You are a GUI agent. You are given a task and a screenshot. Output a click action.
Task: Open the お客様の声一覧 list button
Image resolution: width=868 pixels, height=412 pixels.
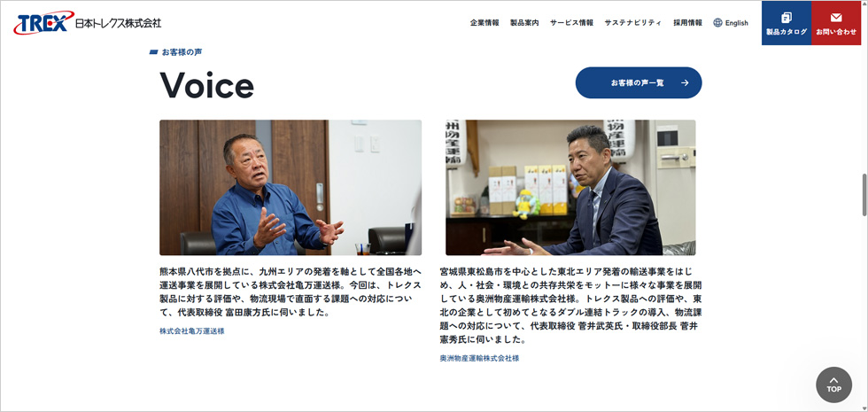(639, 83)
